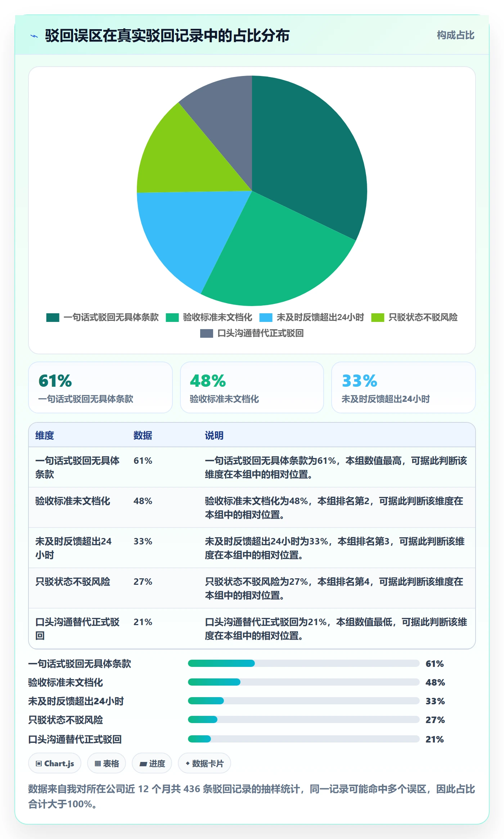The image size is (504, 839).
Task: Click the 进度 tag
Action: point(152,763)
